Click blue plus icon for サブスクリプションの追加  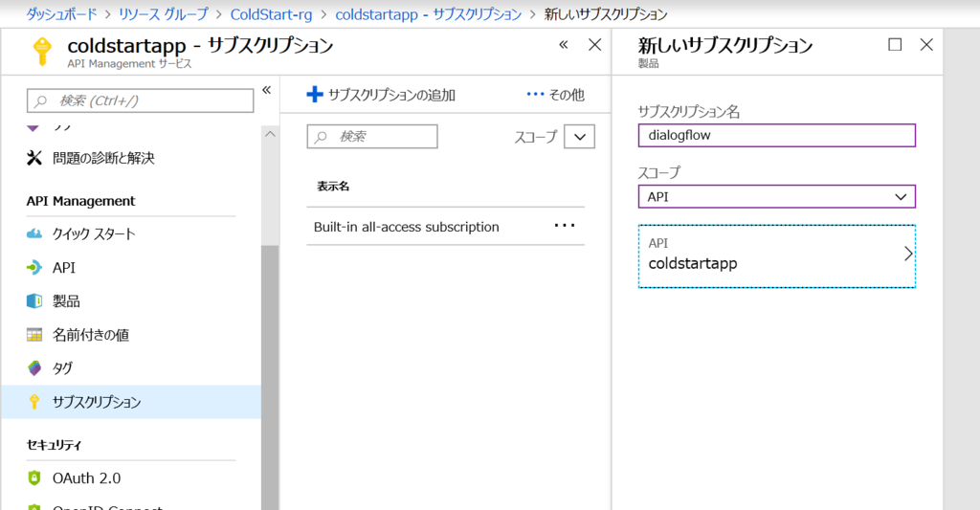(314, 95)
